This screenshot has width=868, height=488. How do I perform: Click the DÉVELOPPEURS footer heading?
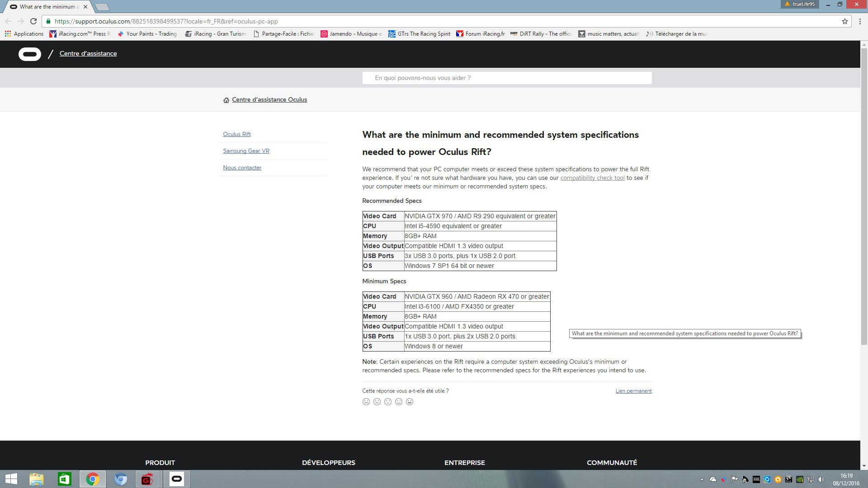(x=329, y=463)
